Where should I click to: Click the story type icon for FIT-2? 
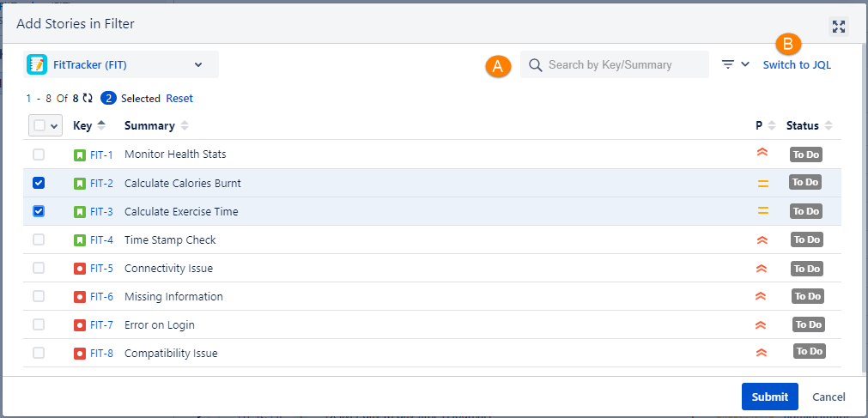click(80, 184)
